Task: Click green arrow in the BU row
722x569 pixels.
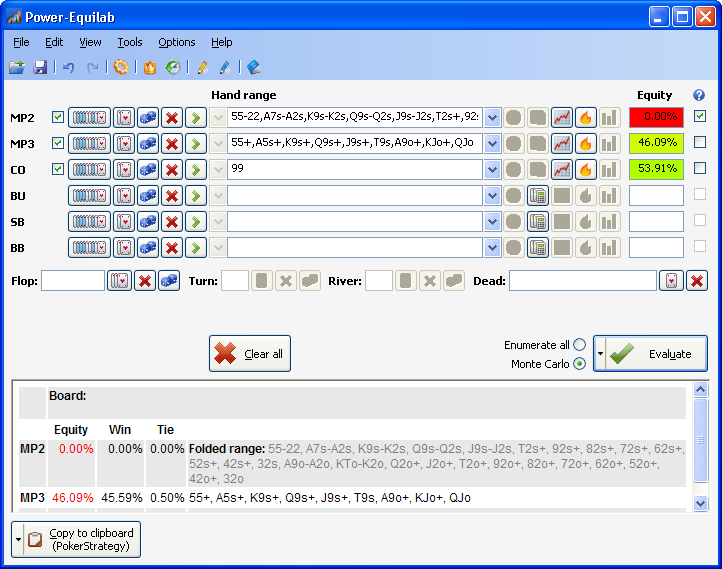Action: point(196,196)
